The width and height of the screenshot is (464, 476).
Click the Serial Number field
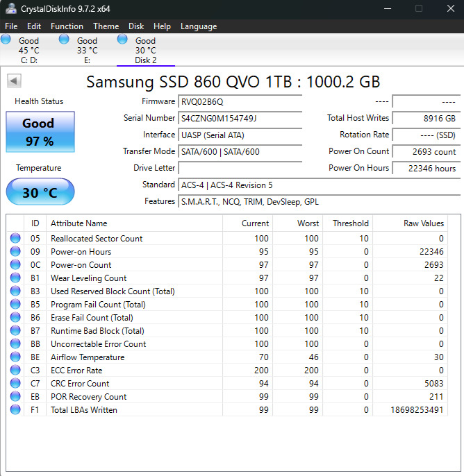tap(240, 118)
